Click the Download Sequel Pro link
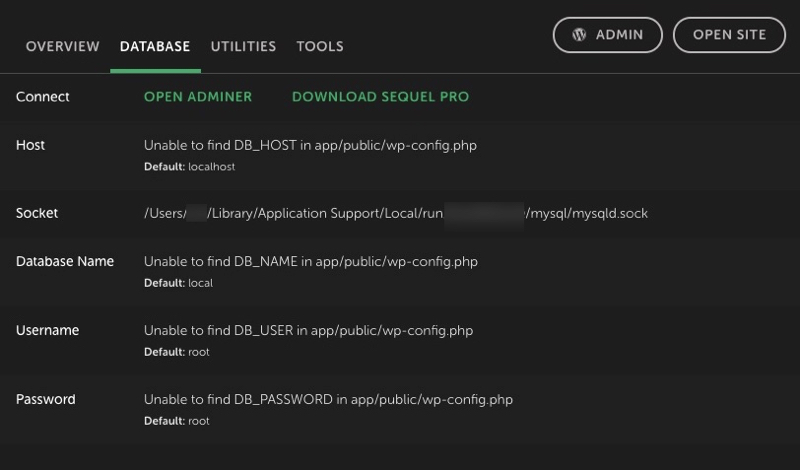The width and height of the screenshot is (800, 470). tap(380, 97)
